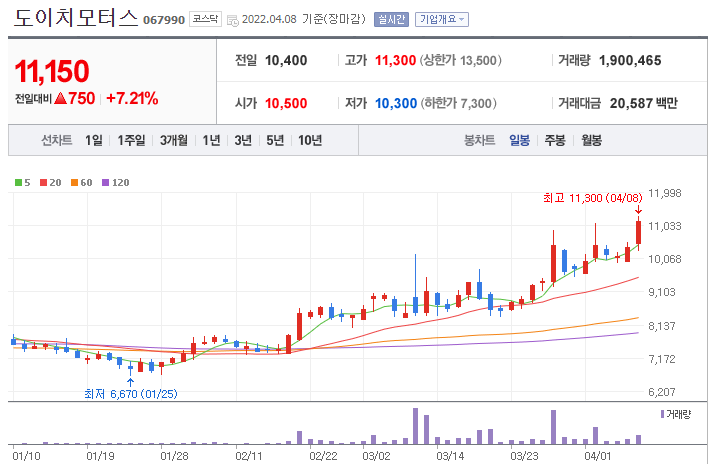Click the 상한가 13,500 upper limit text
Viewport: 708px width, 464px height.
click(x=461, y=60)
